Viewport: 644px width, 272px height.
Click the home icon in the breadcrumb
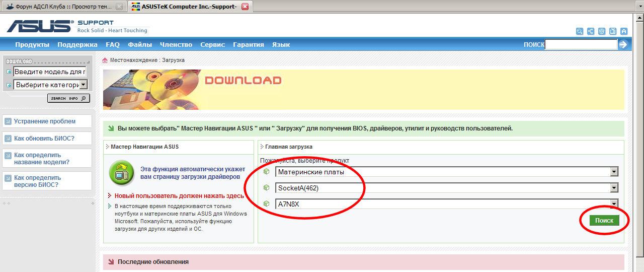point(105,60)
